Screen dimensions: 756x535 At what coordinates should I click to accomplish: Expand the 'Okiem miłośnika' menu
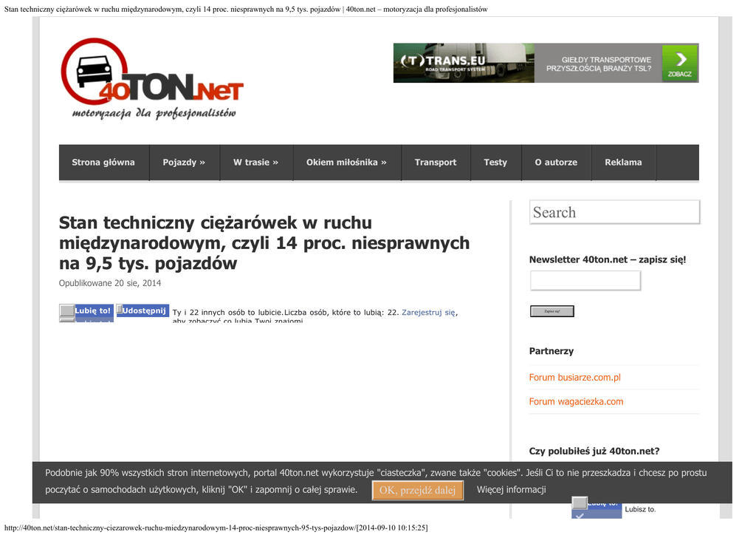coord(346,163)
